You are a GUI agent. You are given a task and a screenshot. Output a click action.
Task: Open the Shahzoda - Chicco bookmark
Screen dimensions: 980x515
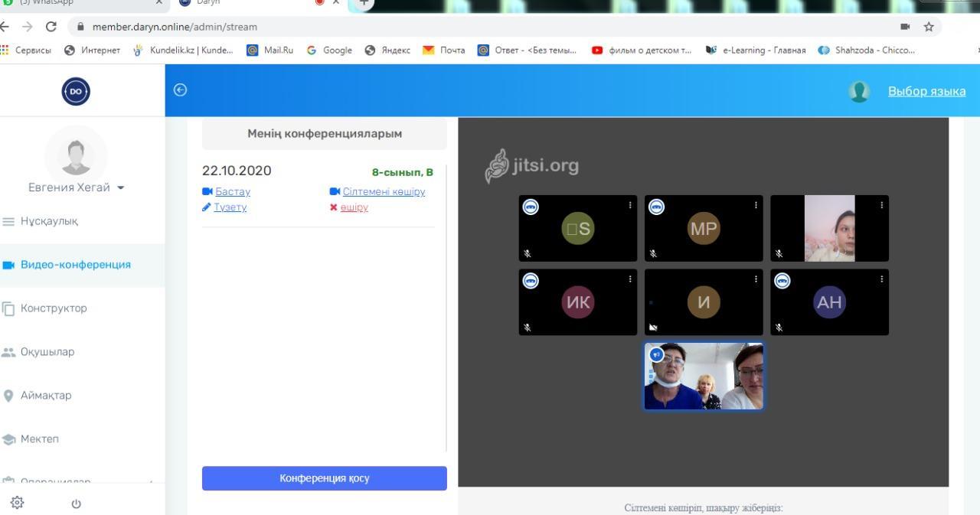[867, 51]
